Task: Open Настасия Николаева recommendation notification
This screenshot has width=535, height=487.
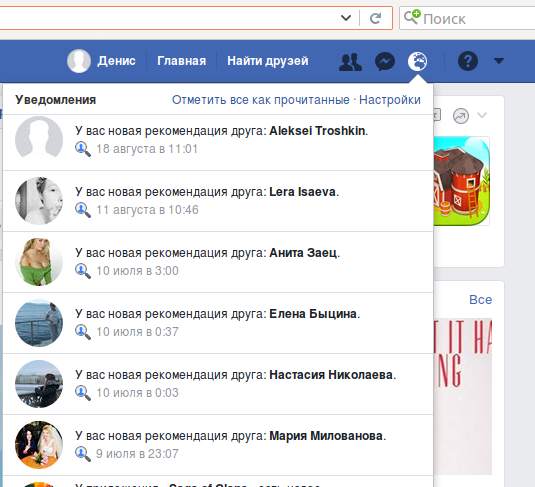Action: click(x=218, y=384)
